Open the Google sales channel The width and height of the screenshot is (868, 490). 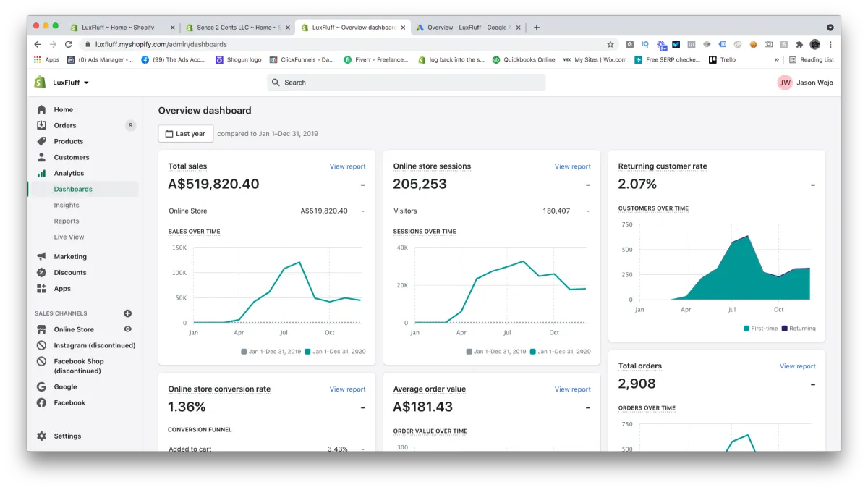click(65, 386)
